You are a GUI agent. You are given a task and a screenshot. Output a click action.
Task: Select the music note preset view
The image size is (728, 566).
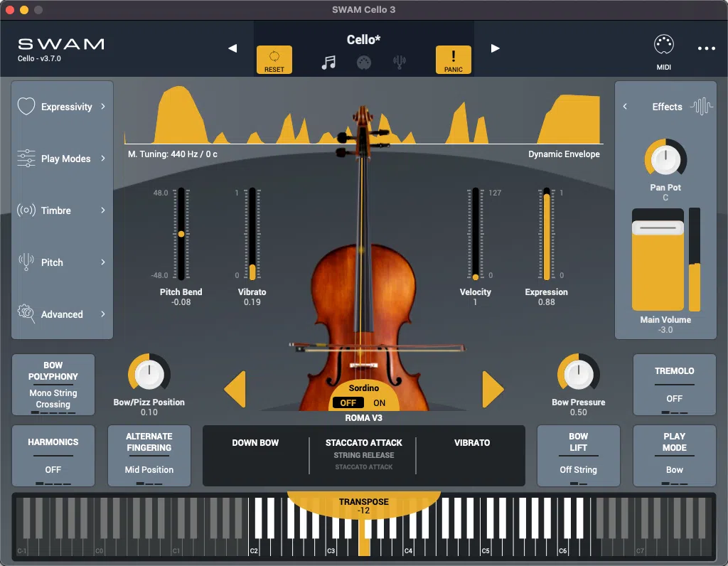click(x=328, y=61)
